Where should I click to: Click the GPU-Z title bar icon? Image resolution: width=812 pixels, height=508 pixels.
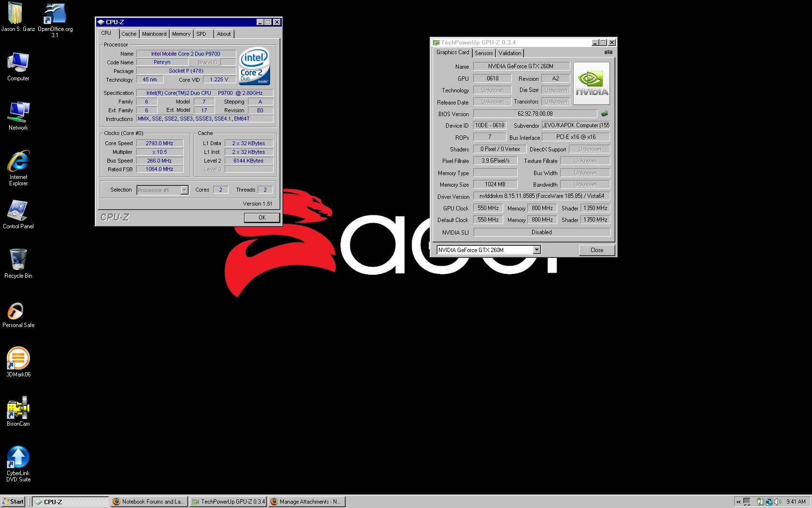click(x=436, y=43)
